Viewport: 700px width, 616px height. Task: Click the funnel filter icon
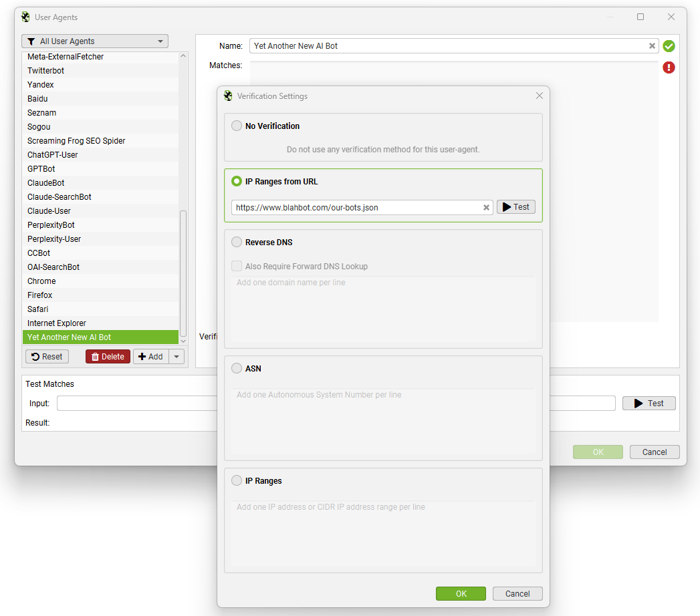point(31,41)
